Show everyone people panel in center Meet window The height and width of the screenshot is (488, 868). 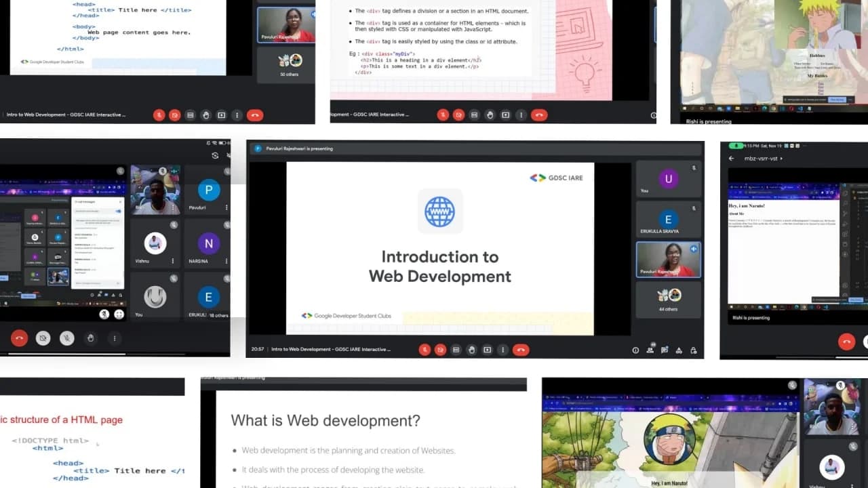click(650, 350)
